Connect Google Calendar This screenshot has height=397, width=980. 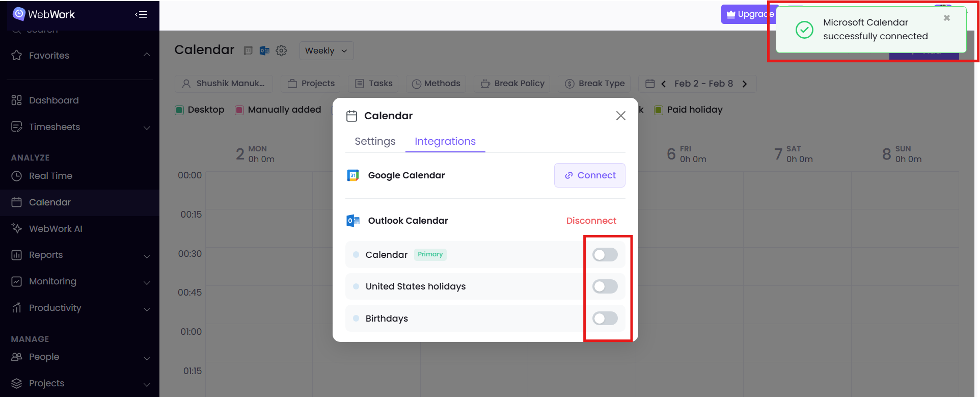589,175
